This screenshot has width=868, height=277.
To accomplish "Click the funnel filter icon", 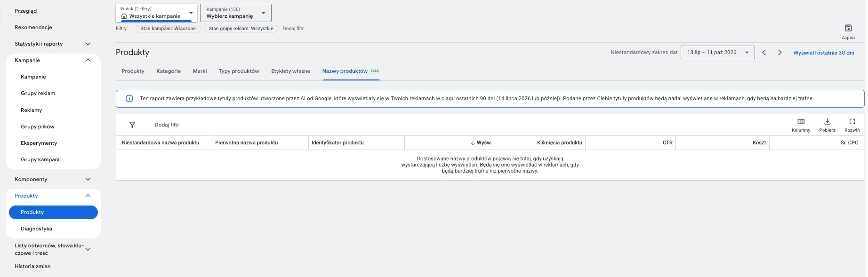I will 132,125.
